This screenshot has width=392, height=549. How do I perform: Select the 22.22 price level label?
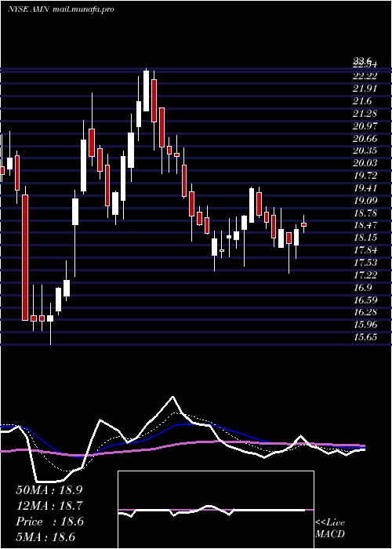pyautogui.click(x=365, y=76)
